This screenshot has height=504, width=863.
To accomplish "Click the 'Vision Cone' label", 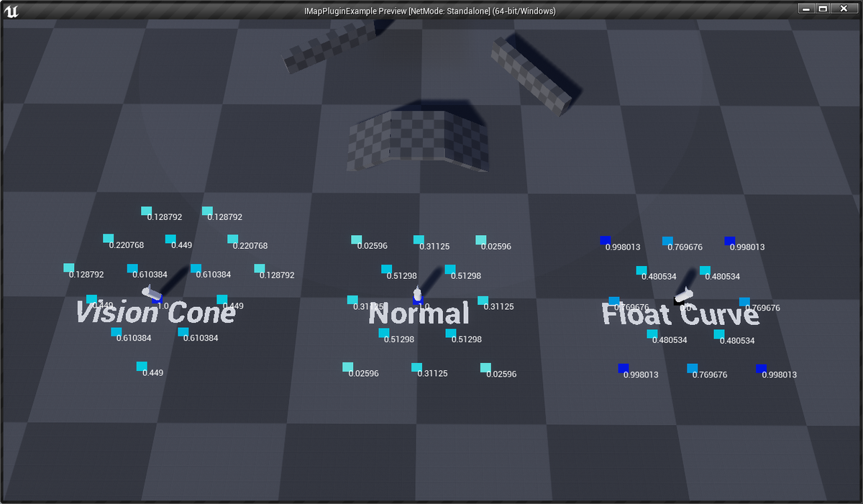I will [x=155, y=313].
